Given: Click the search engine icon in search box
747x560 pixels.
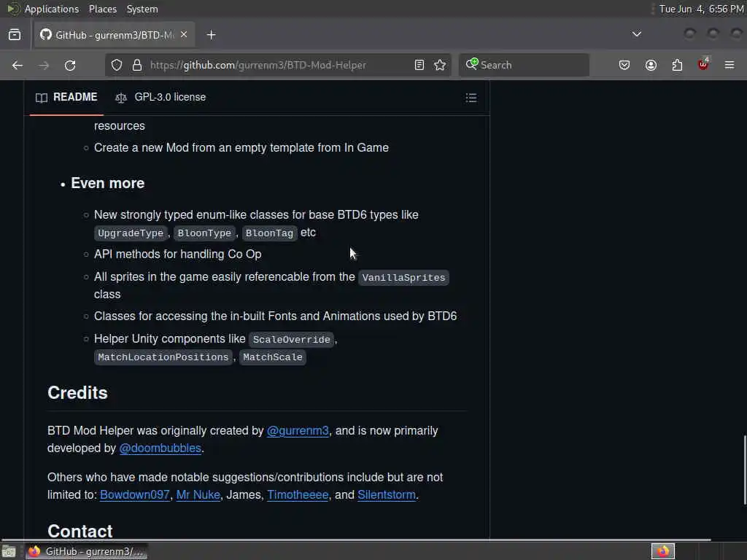Looking at the screenshot, I should click(472, 64).
